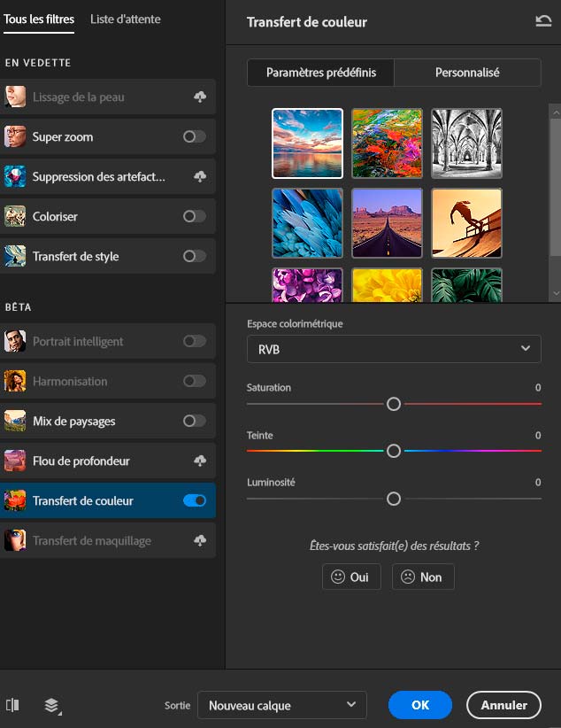Image resolution: width=561 pixels, height=728 pixels.
Task: Click cloud download icon for Lissage de la peau
Action: 200,97
